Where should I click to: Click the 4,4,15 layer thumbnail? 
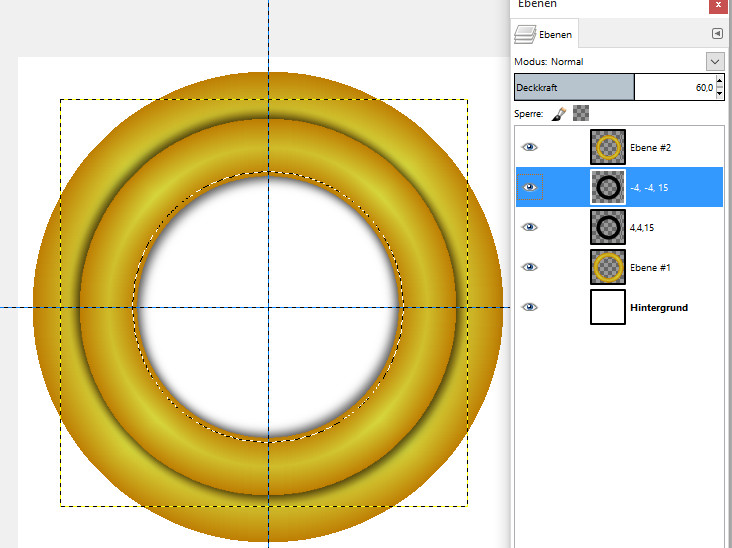point(607,227)
